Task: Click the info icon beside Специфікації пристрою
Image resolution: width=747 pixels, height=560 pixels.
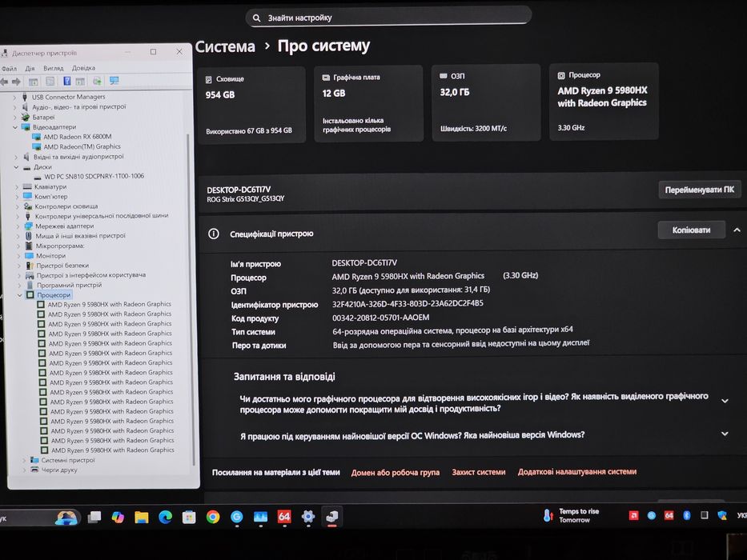Action: (x=214, y=234)
